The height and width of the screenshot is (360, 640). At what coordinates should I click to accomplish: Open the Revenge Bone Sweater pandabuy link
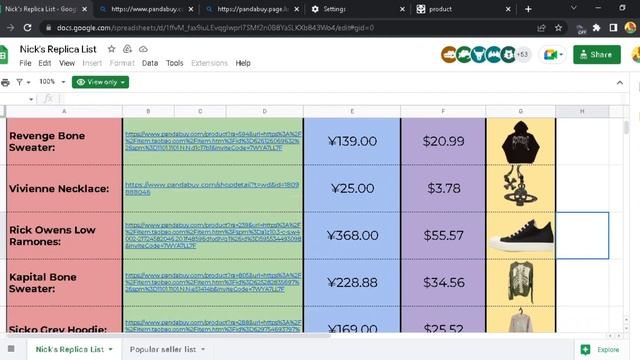click(213, 141)
